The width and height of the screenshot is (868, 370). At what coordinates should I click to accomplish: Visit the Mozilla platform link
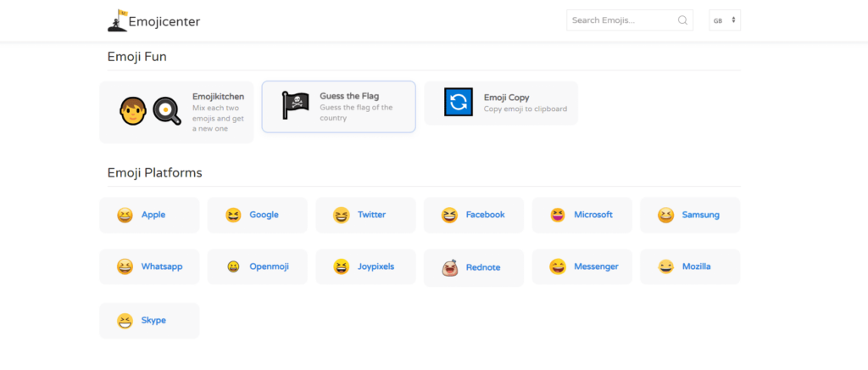697,267
